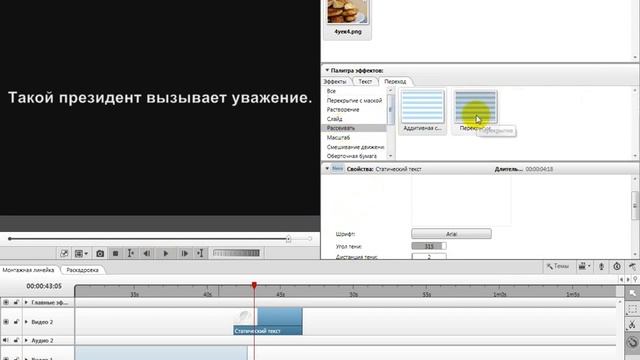Jump to the start marker button
Viewport: 640px width, 360px height.
(x=131, y=253)
